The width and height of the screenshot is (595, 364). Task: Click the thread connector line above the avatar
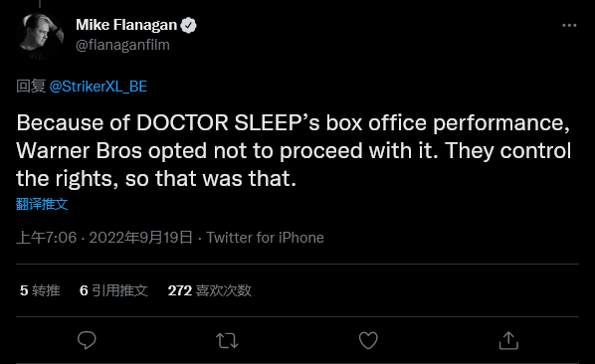[40, 3]
